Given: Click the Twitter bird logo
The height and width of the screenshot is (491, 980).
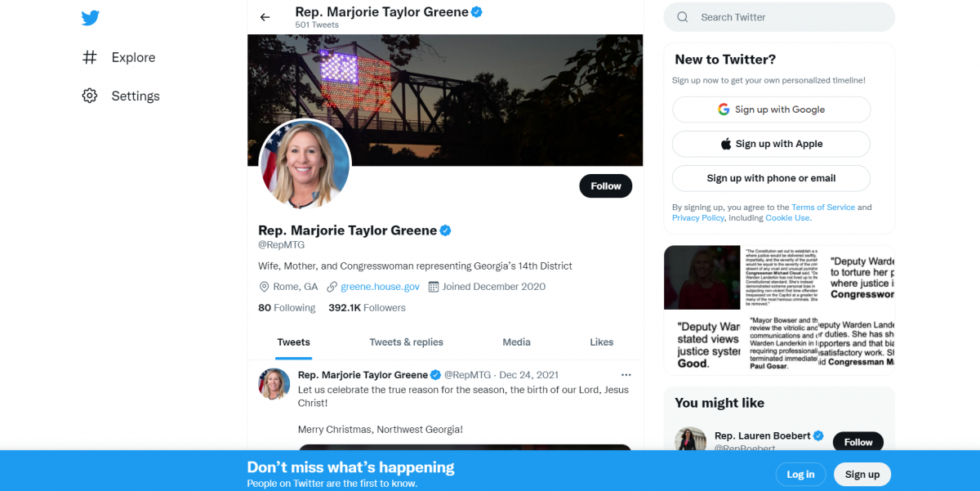Looking at the screenshot, I should tap(90, 18).
